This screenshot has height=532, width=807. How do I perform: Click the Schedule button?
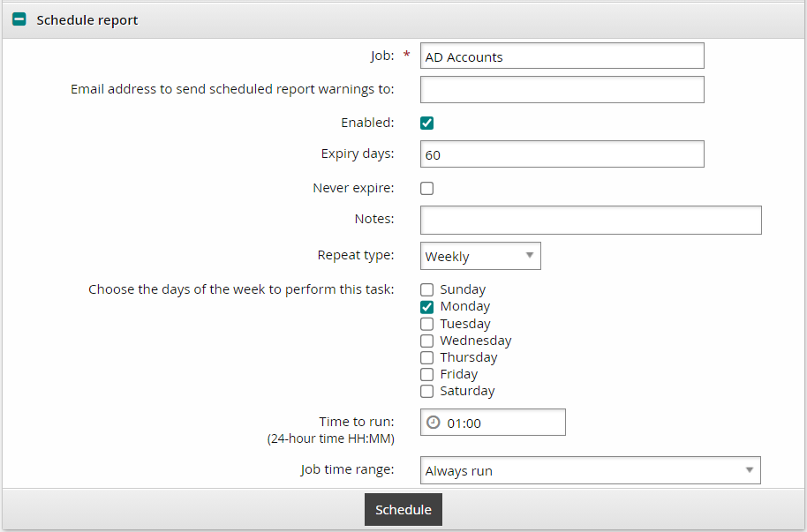pos(403,510)
